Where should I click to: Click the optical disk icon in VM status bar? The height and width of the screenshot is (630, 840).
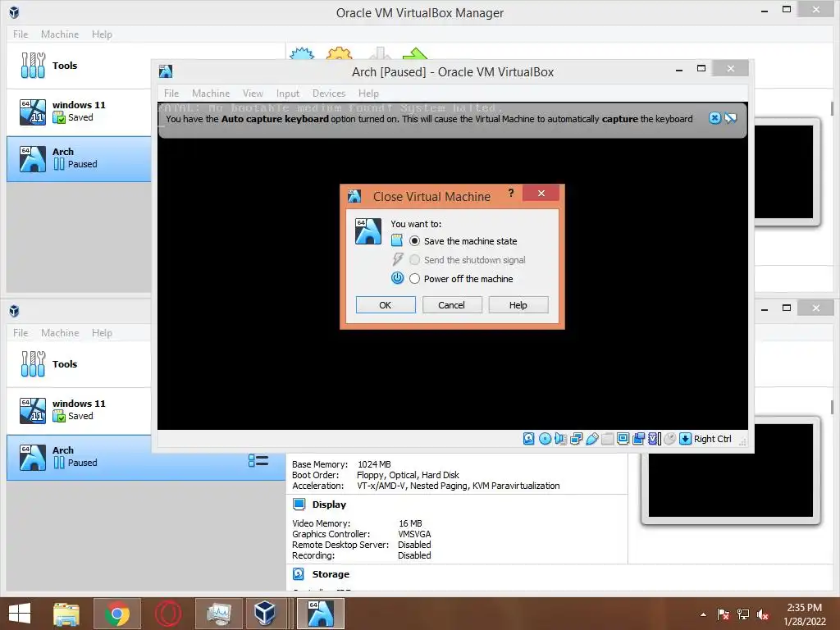(x=545, y=439)
